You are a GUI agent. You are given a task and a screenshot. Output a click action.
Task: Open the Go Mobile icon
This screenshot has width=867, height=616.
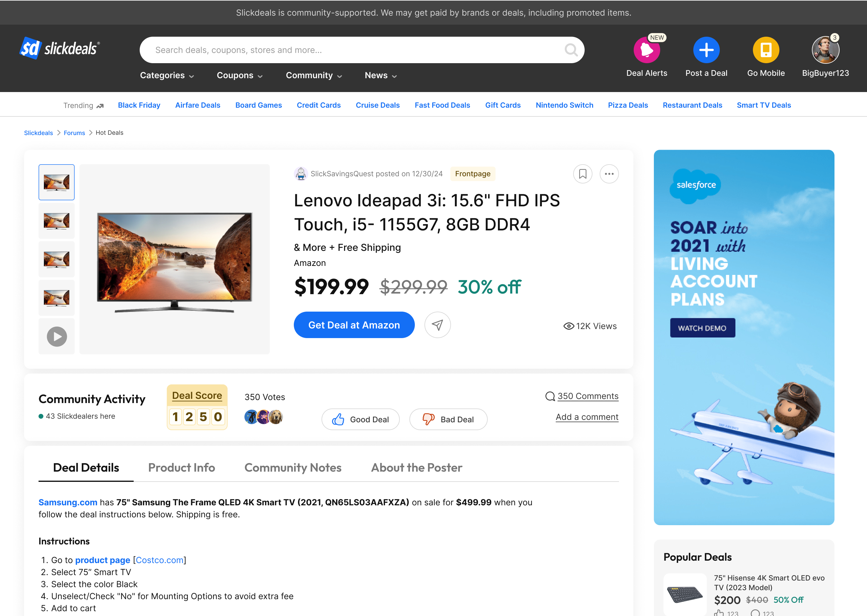(x=766, y=50)
